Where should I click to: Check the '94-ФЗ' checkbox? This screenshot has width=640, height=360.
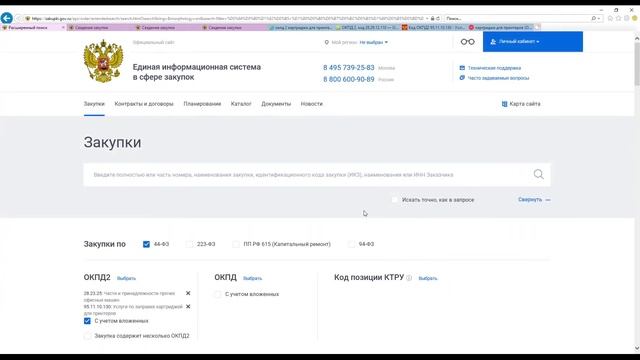(x=351, y=244)
